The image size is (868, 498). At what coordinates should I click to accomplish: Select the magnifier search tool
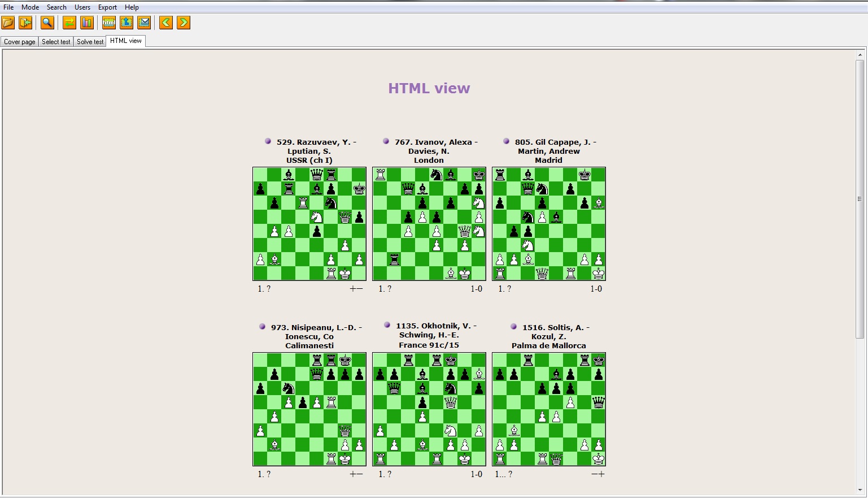point(47,23)
